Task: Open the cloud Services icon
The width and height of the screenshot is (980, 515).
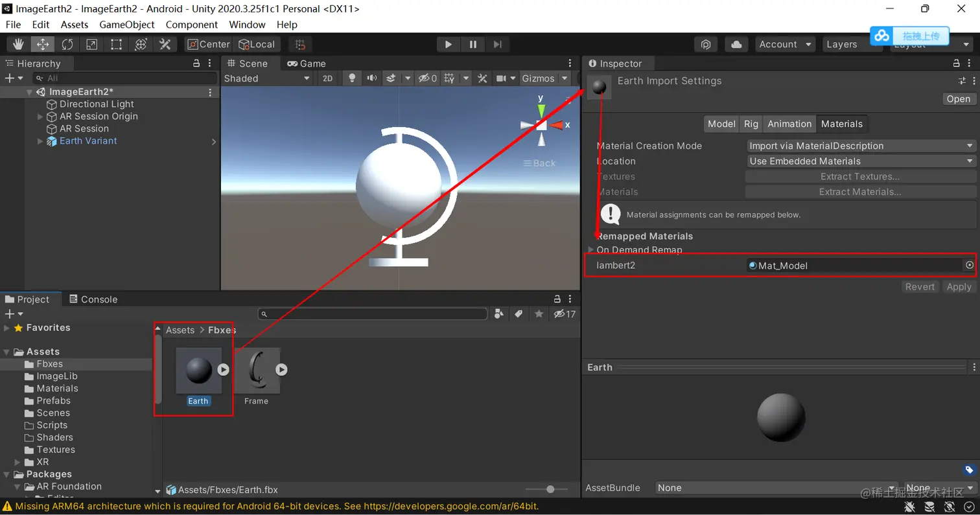Action: click(x=736, y=44)
